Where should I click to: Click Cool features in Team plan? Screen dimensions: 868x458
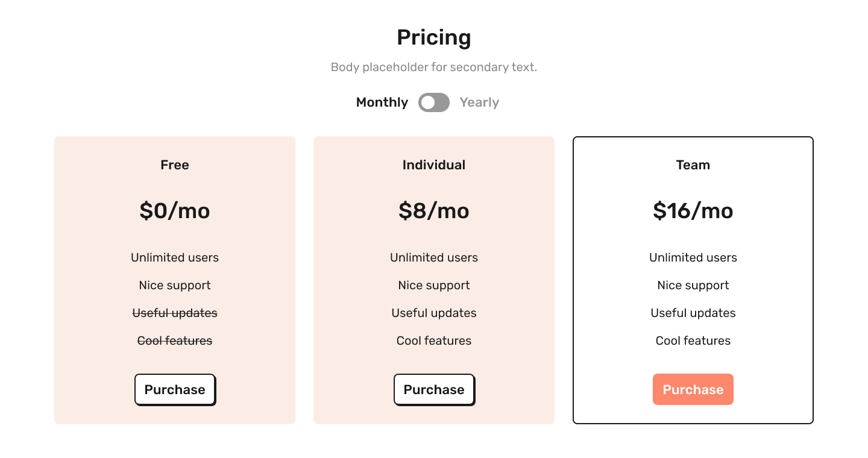tap(693, 341)
